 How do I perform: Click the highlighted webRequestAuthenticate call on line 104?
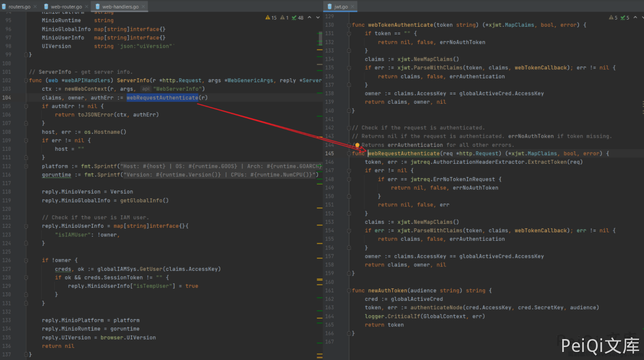pyautogui.click(x=162, y=98)
